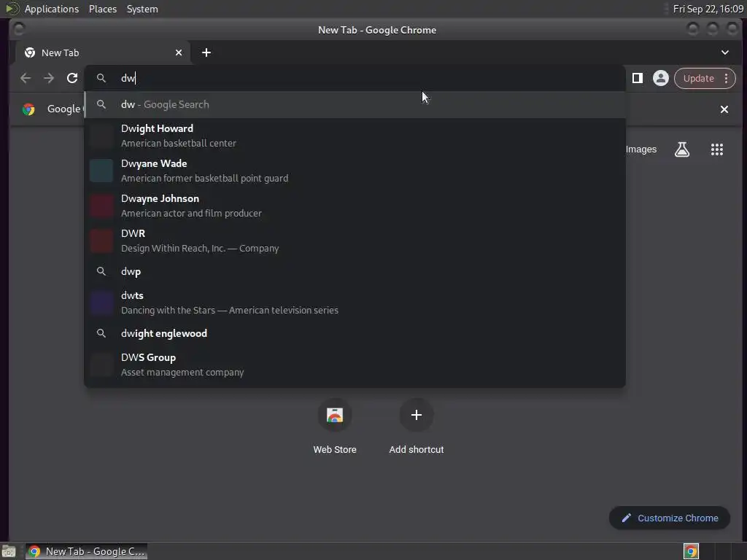Click the Add shortcut plus button
The image size is (747, 560).
(x=417, y=415)
